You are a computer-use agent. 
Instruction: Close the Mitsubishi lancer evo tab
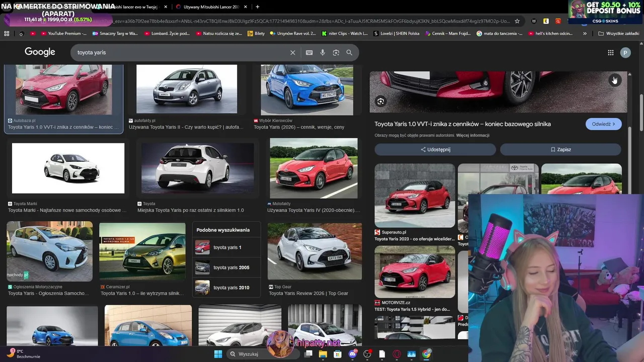(166, 7)
